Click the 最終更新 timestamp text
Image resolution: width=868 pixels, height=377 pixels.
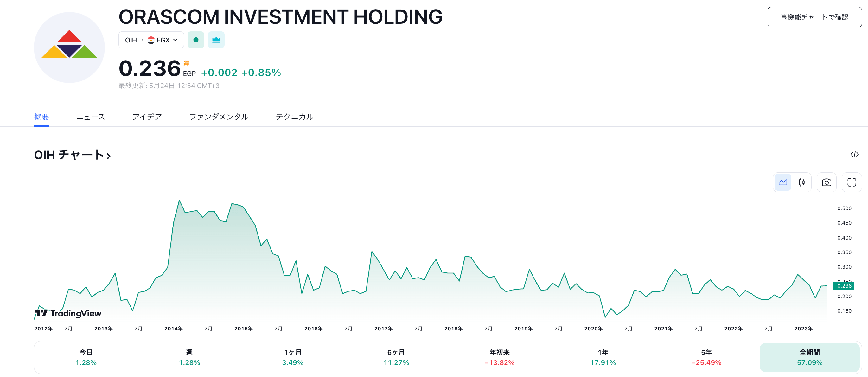pos(169,86)
